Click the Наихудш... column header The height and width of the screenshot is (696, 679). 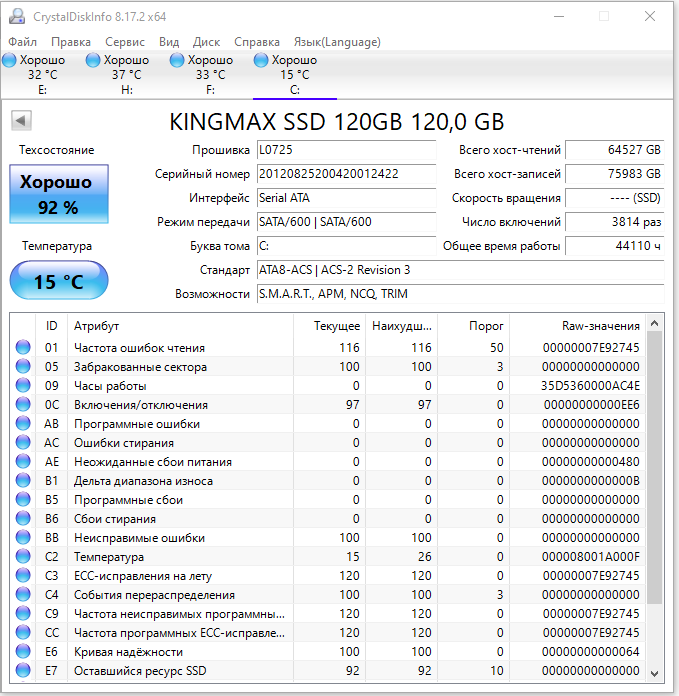[401, 326]
